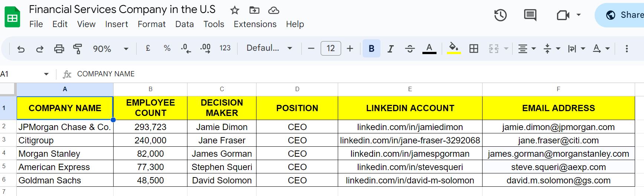This screenshot has width=644, height=196.
Task: Toggle Strikethrough formatting
Action: click(410, 49)
